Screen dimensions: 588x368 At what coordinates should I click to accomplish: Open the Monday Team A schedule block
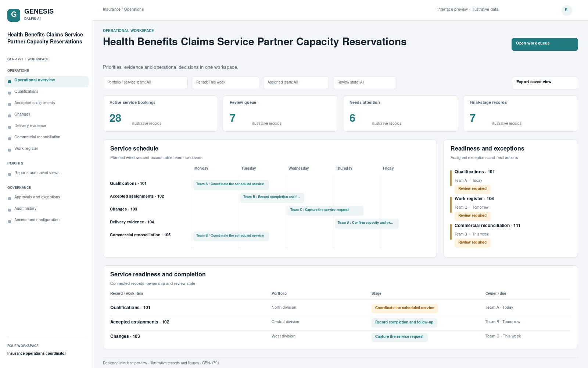[231, 184]
